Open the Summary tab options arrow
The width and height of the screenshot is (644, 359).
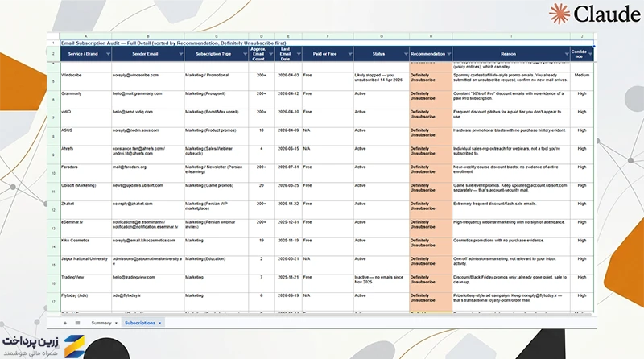click(x=116, y=323)
